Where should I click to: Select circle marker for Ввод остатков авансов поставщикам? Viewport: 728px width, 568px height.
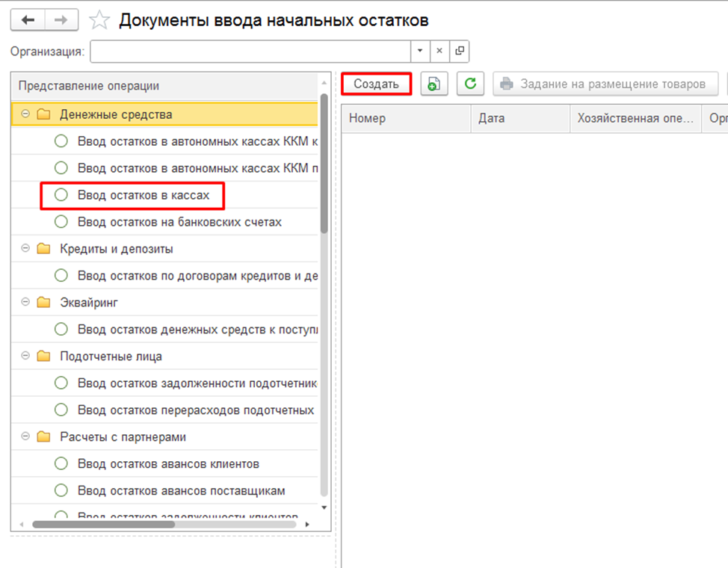pyautogui.click(x=61, y=490)
